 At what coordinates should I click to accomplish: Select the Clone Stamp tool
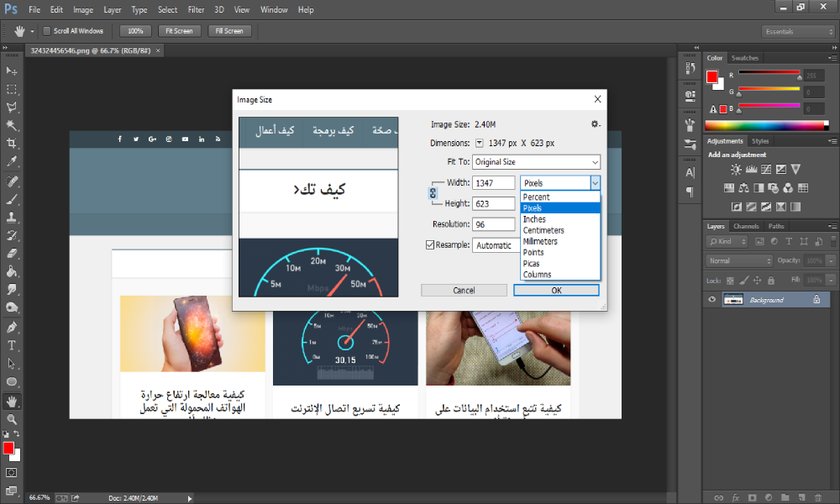[11, 218]
